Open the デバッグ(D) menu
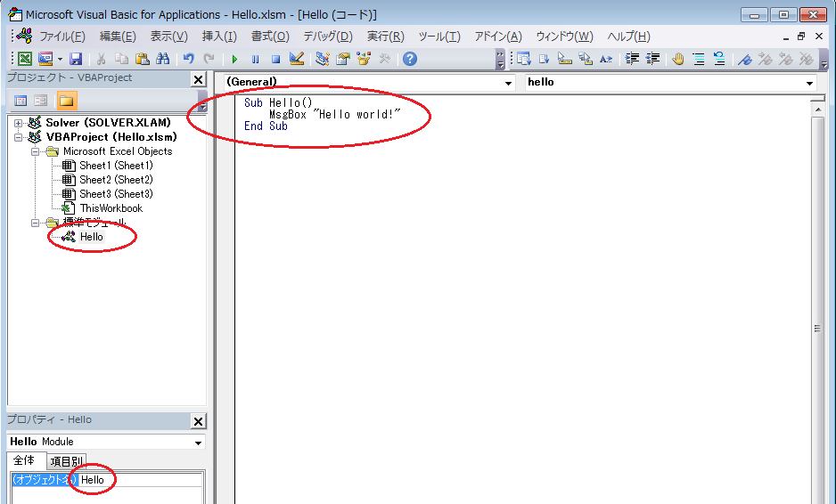This screenshot has width=836, height=504. [328, 37]
